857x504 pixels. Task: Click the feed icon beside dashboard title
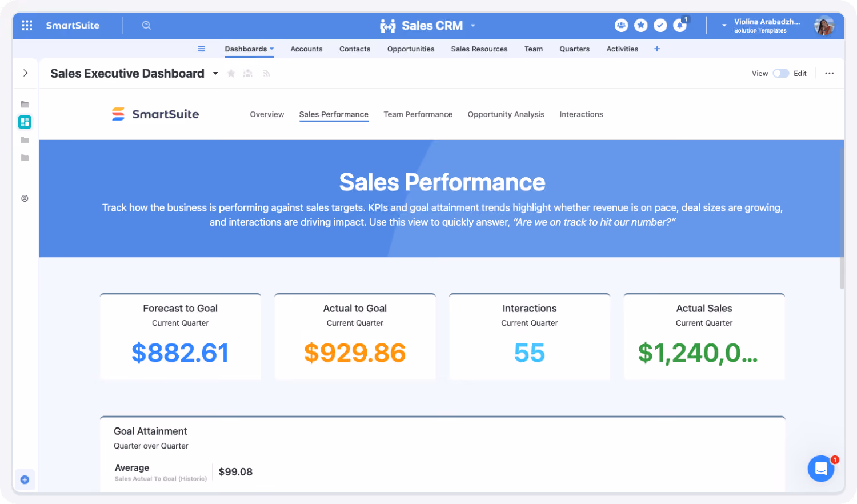pyautogui.click(x=266, y=73)
